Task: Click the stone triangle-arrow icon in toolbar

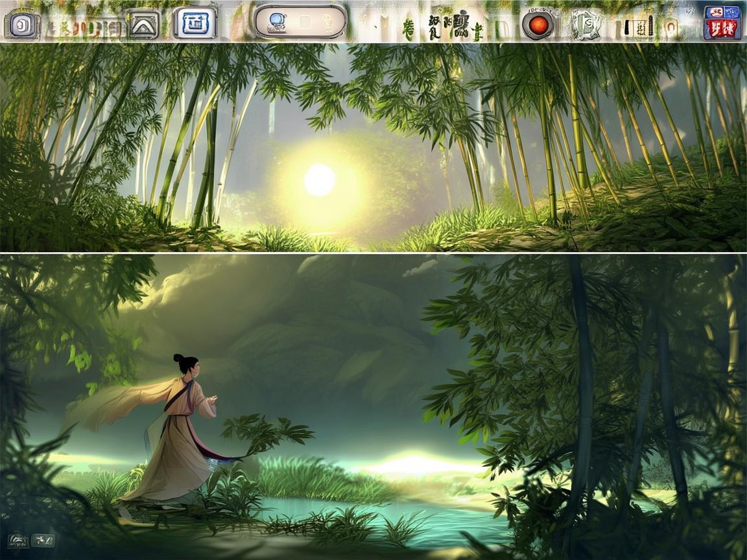Action: click(x=144, y=24)
